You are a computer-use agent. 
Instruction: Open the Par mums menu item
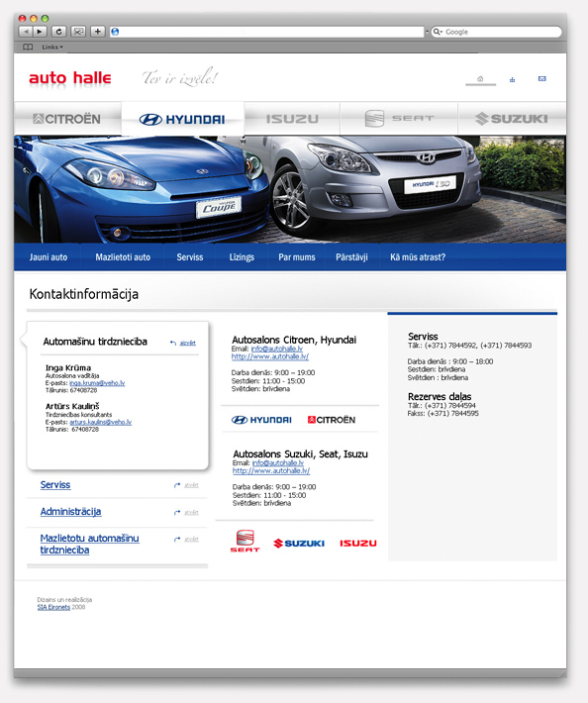(297, 257)
